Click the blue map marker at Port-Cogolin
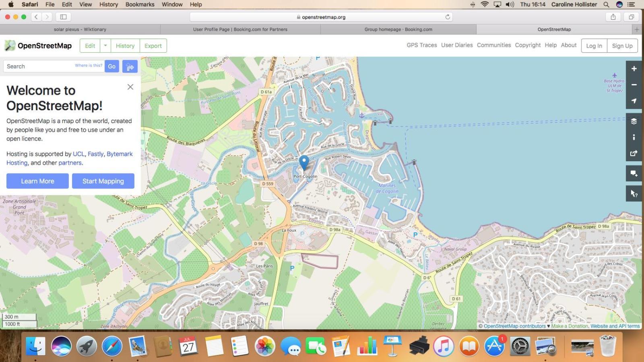The image size is (644, 362). tap(304, 162)
